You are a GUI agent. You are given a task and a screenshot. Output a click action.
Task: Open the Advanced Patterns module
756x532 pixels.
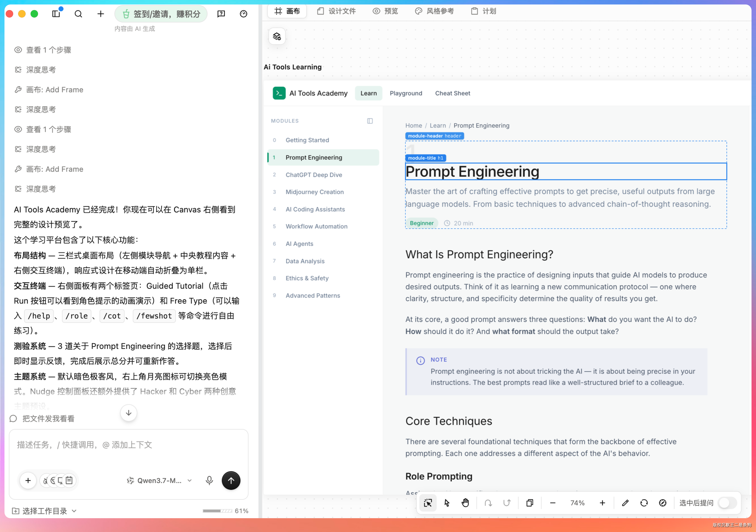pyautogui.click(x=323, y=295)
